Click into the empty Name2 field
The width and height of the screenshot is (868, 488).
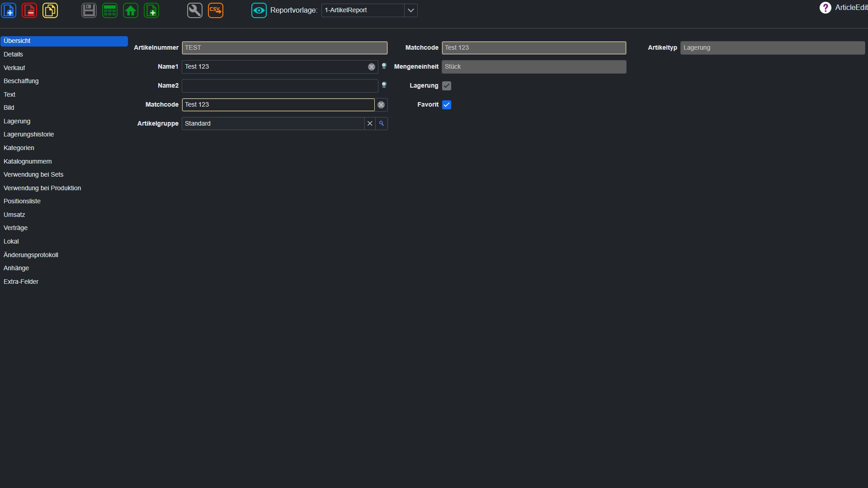pyautogui.click(x=280, y=86)
